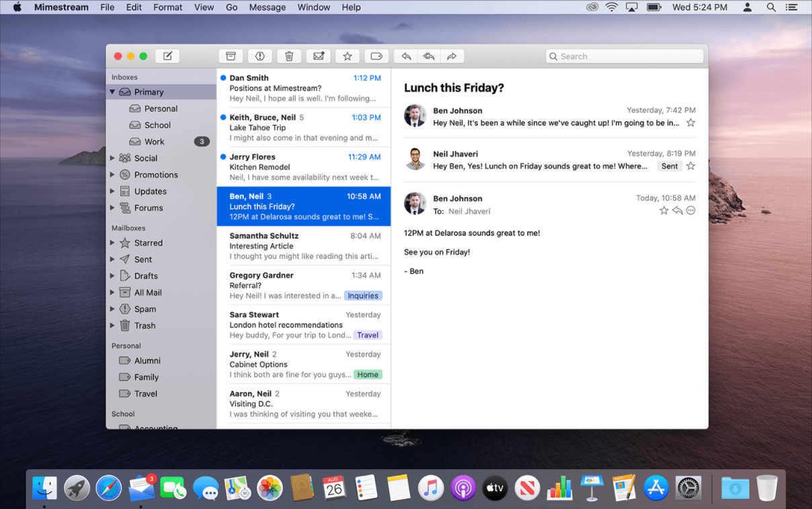Expand the Forums inbox triangle
Viewport: 812px width, 509px height.
112,208
